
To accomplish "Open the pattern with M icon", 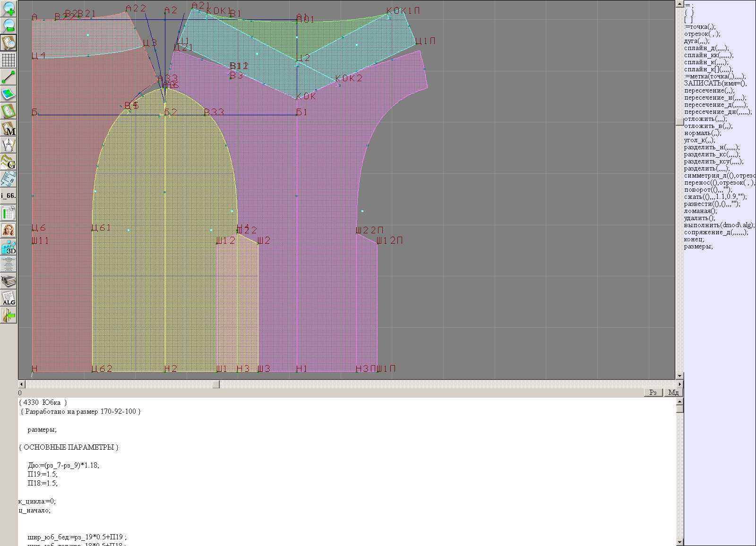I will point(9,128).
